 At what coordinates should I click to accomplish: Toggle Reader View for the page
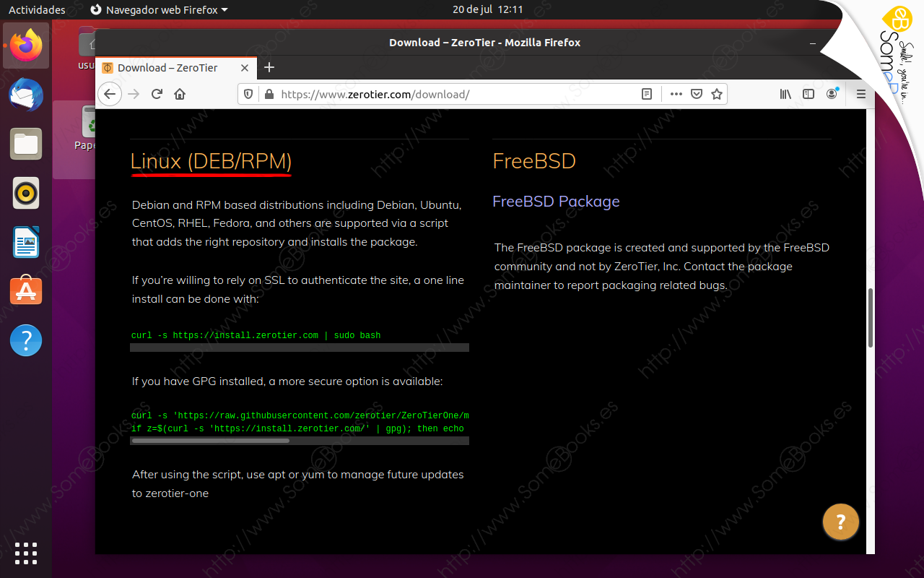point(647,94)
